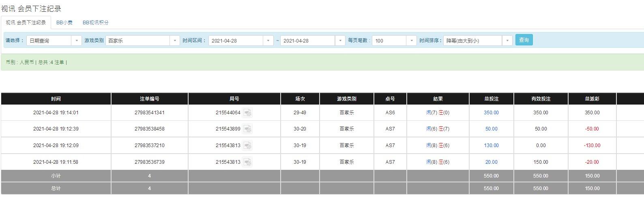This screenshot has width=644, height=199.
Task: Open the blue 50.00 总投注 link
Action: click(x=491, y=129)
